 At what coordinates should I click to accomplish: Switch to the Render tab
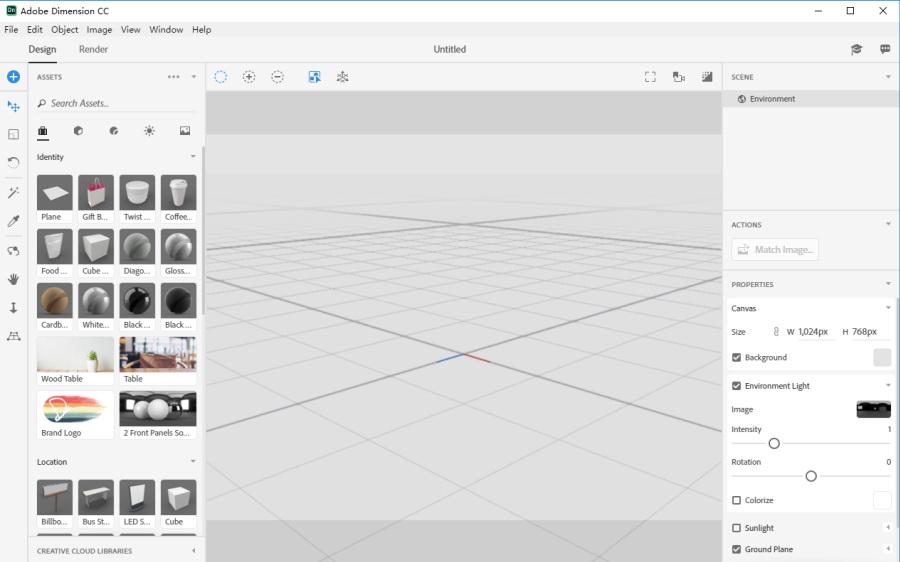pyautogui.click(x=93, y=49)
